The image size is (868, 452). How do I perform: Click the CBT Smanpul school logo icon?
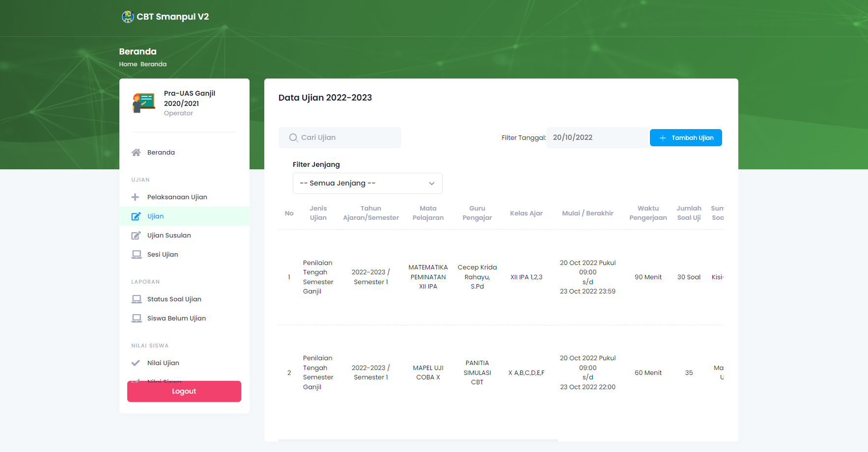[x=128, y=17]
